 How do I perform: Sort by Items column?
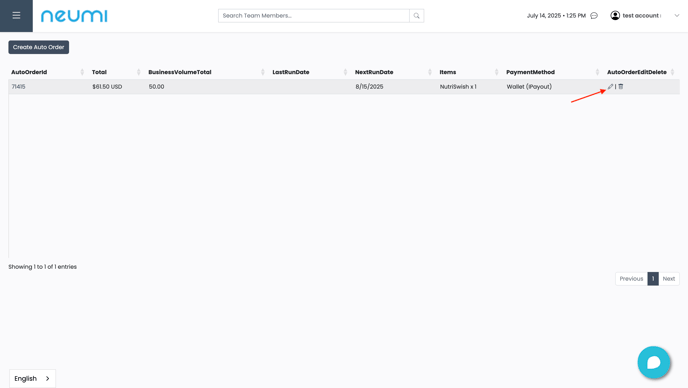coord(469,72)
